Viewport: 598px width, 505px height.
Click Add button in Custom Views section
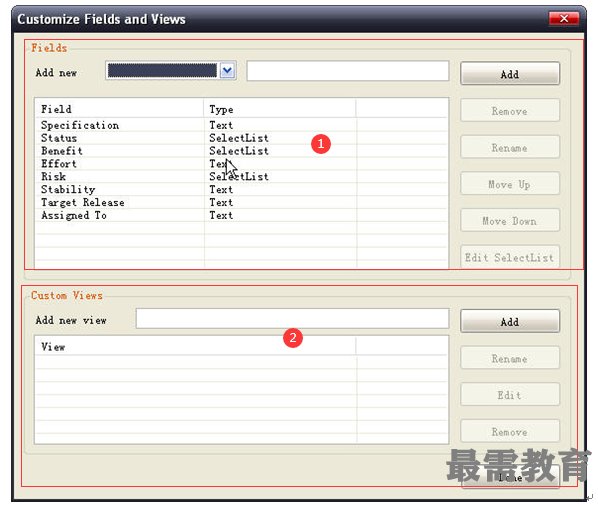click(x=510, y=321)
